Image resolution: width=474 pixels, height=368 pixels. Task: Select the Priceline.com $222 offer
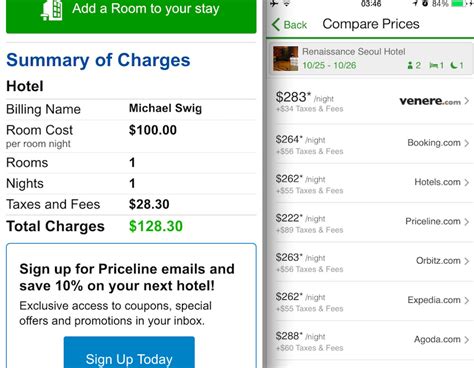pos(372,222)
